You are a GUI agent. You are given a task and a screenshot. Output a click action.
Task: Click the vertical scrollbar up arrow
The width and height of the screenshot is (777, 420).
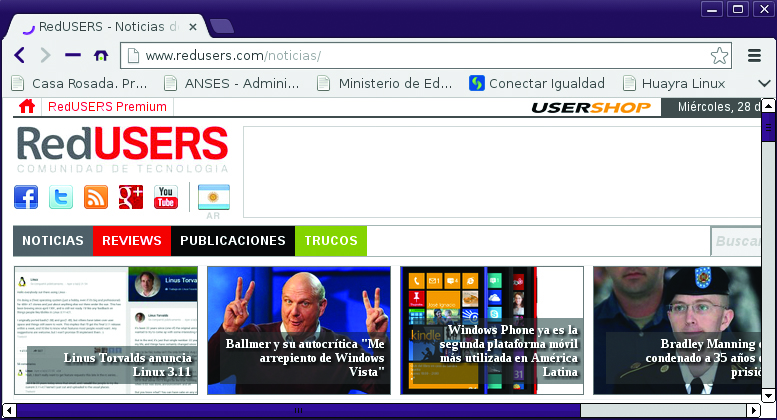click(768, 105)
